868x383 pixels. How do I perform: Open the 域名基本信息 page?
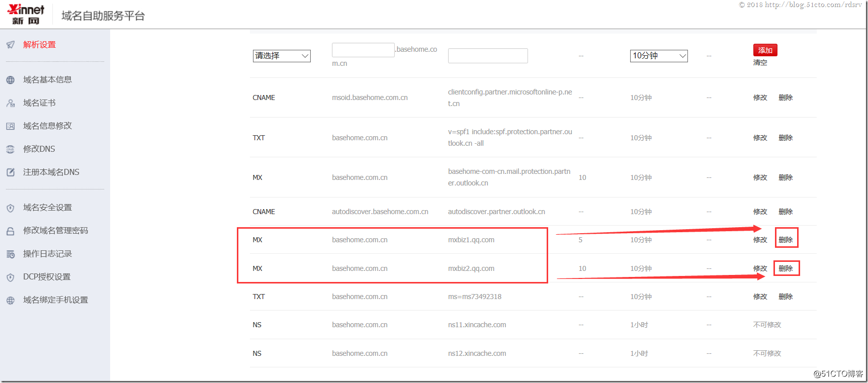[x=48, y=80]
